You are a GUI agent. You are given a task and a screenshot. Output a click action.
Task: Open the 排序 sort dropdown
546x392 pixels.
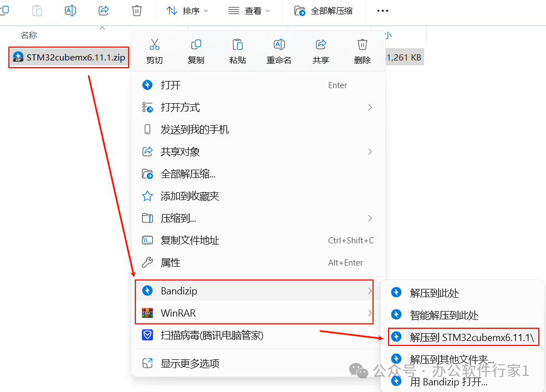[187, 11]
